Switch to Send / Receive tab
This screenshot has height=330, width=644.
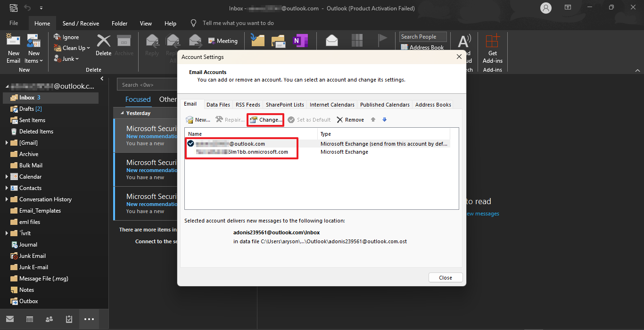point(81,23)
